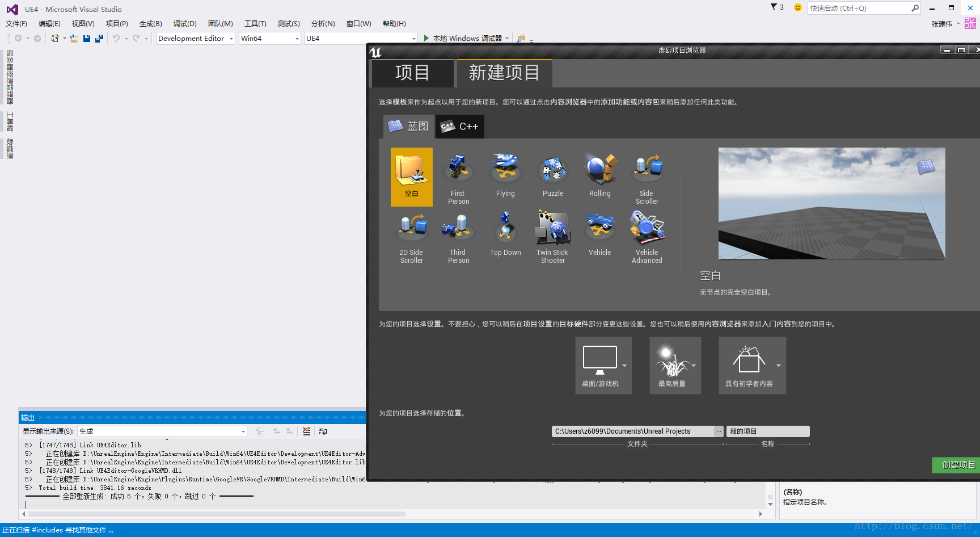This screenshot has height=537, width=980.
Task: Open the 最高质量 quality setting dropdown
Action: (675, 366)
